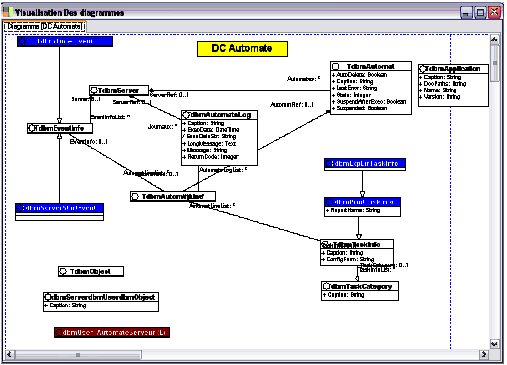This screenshot has width=507, height=365.
Task: Click the icon on top-left blue class box
Action: [22, 41]
